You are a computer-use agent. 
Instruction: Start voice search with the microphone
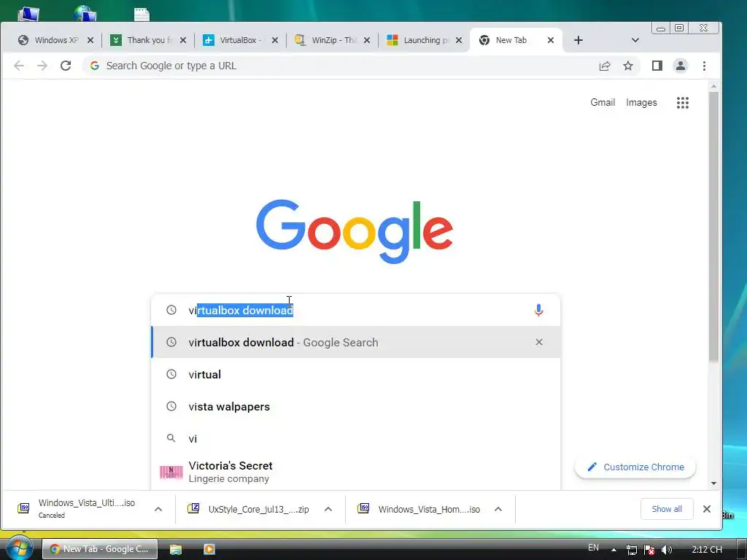(538, 310)
